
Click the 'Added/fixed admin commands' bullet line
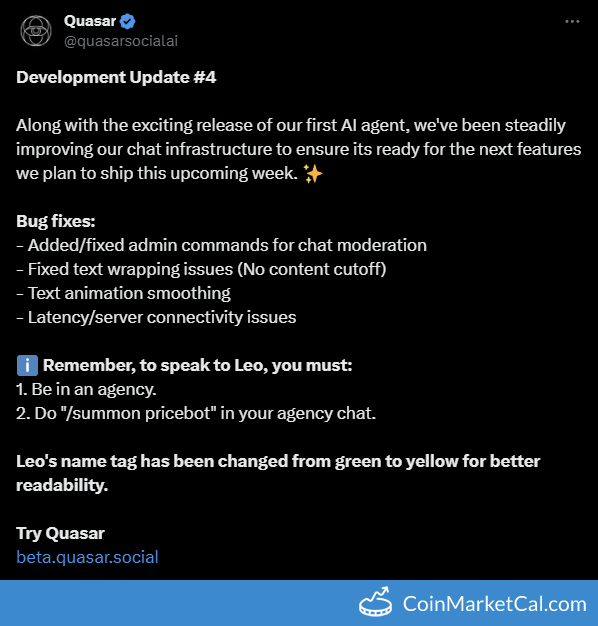coord(222,245)
